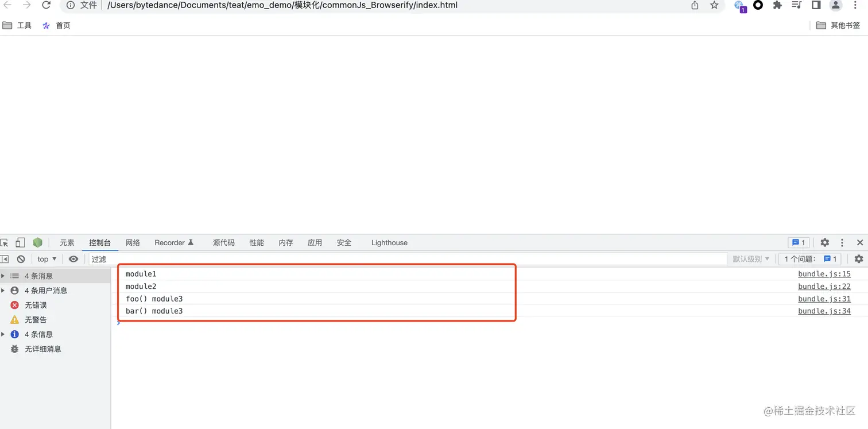Open the DevTools customize three-dot menu
The image size is (868, 429).
pyautogui.click(x=842, y=242)
